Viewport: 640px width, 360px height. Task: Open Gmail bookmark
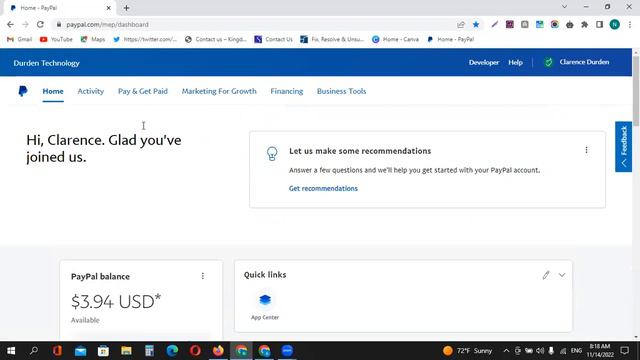(x=19, y=39)
